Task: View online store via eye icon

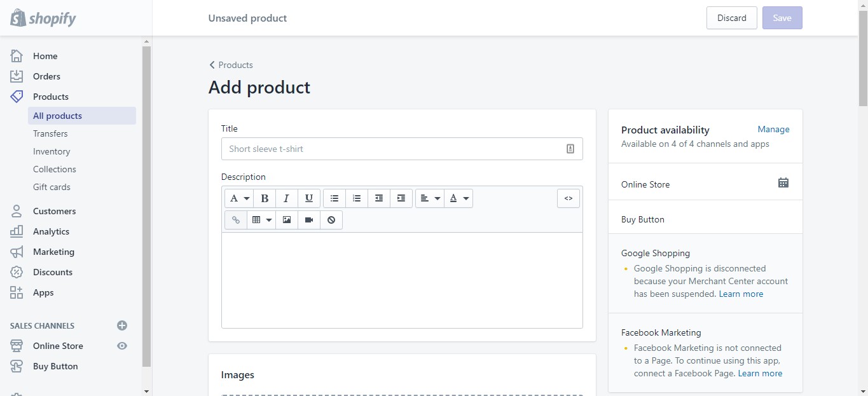Action: click(x=122, y=346)
